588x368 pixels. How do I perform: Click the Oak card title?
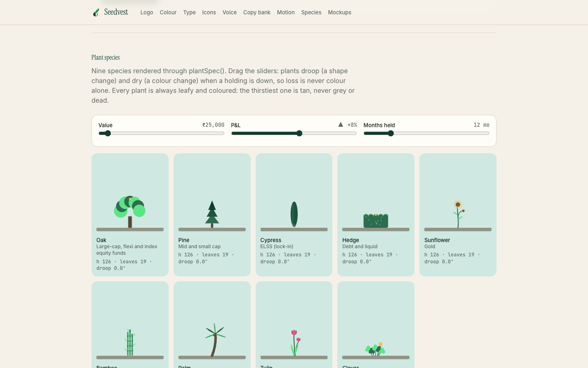click(x=101, y=240)
